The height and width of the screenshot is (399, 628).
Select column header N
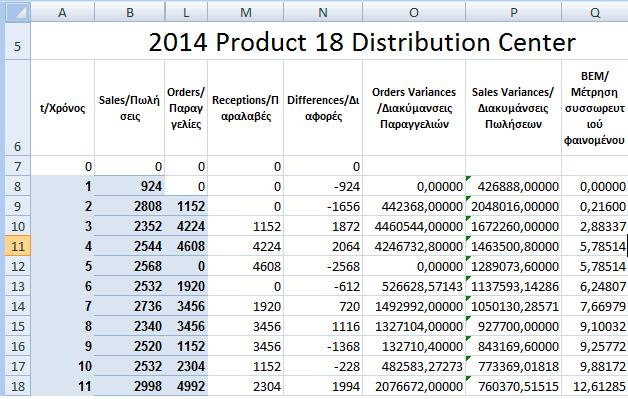point(323,12)
